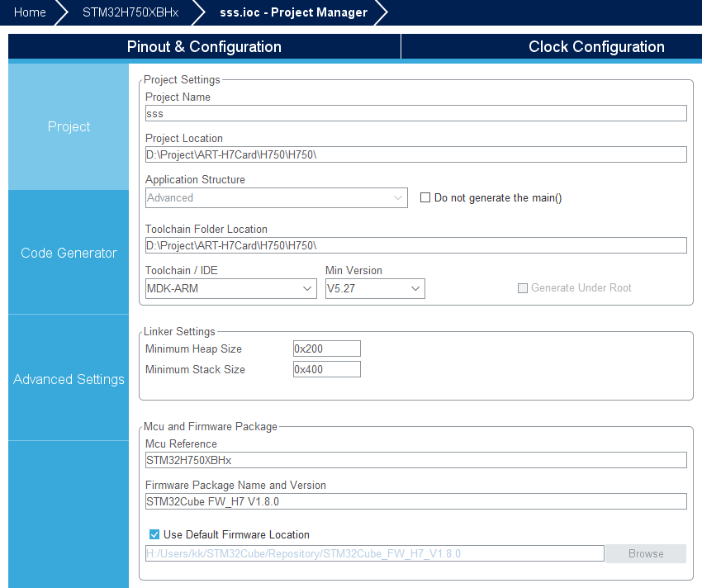Go to the Home breadcrumb

pos(30,12)
